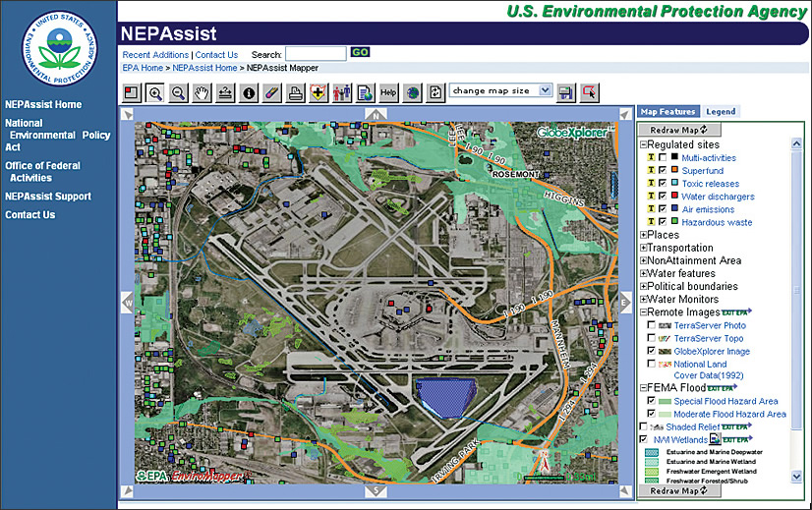
Task: Uncheck the Water dischargers checkbox
Action: [x=663, y=196]
